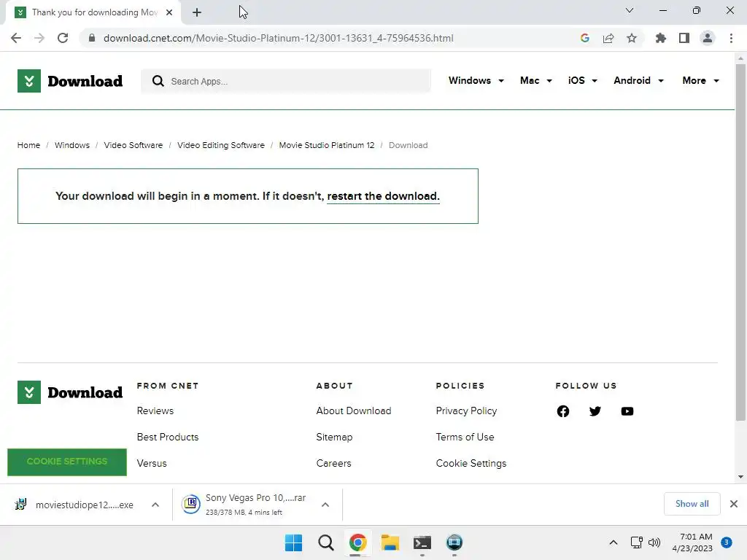This screenshot has width=747, height=560.
Task: Open the Extensions puzzle icon
Action: point(661,38)
